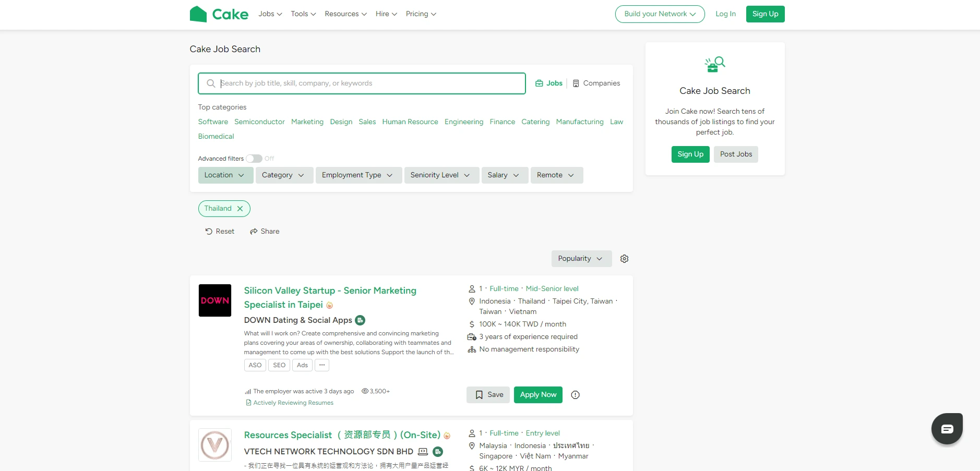Select the Finance category

pyautogui.click(x=503, y=122)
